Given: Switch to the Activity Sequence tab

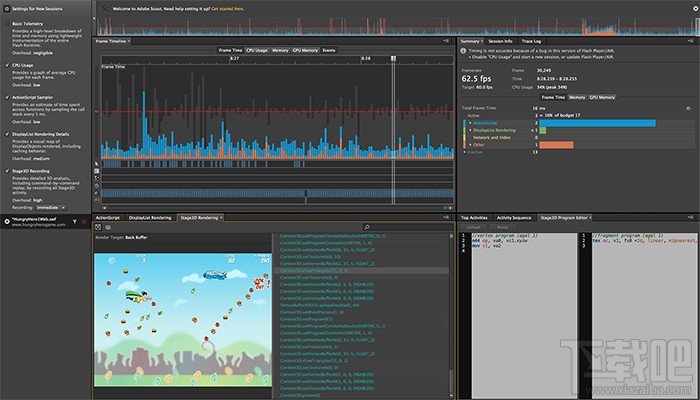Looking at the screenshot, I should click(x=514, y=217).
